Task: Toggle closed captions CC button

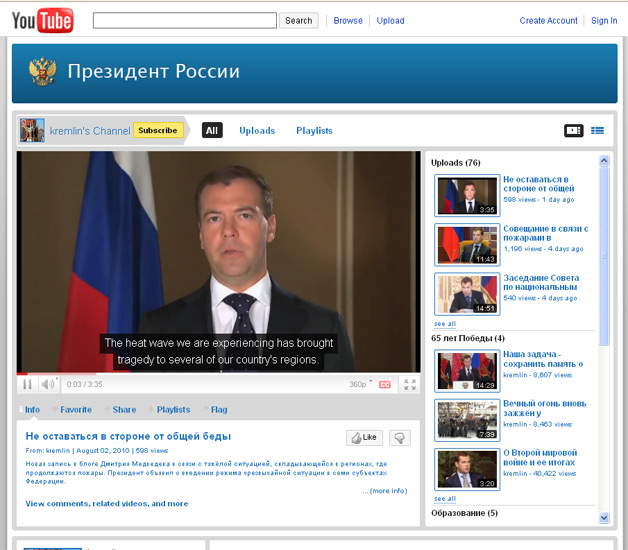Action: coord(385,385)
